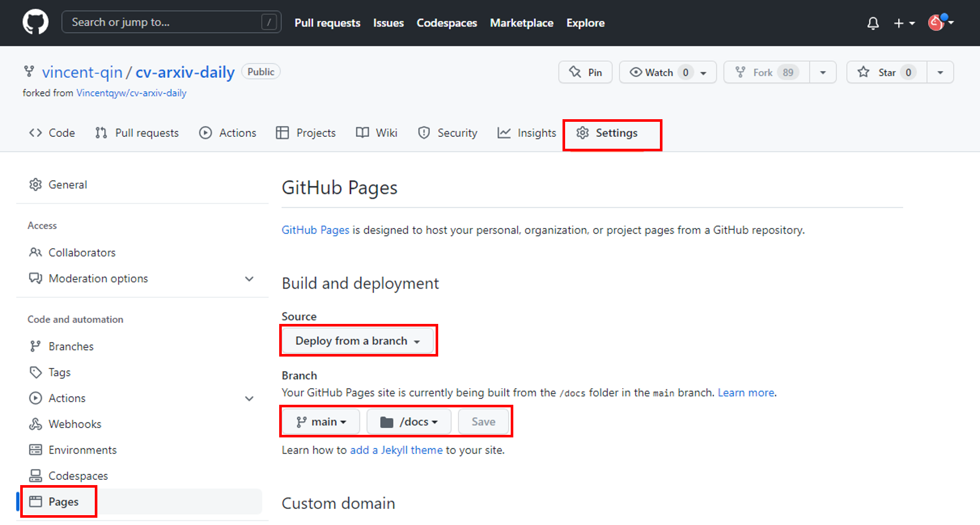Expand the sidebar Actions chevron

(x=249, y=399)
